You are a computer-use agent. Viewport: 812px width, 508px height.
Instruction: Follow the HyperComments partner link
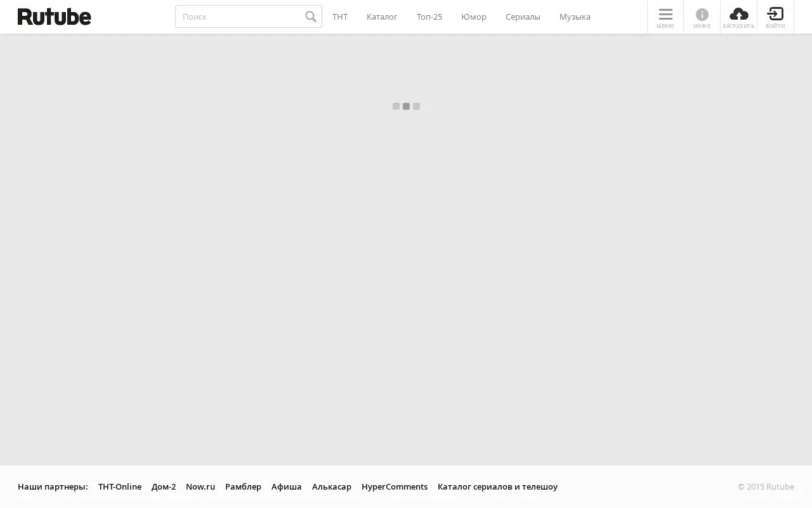coord(395,486)
